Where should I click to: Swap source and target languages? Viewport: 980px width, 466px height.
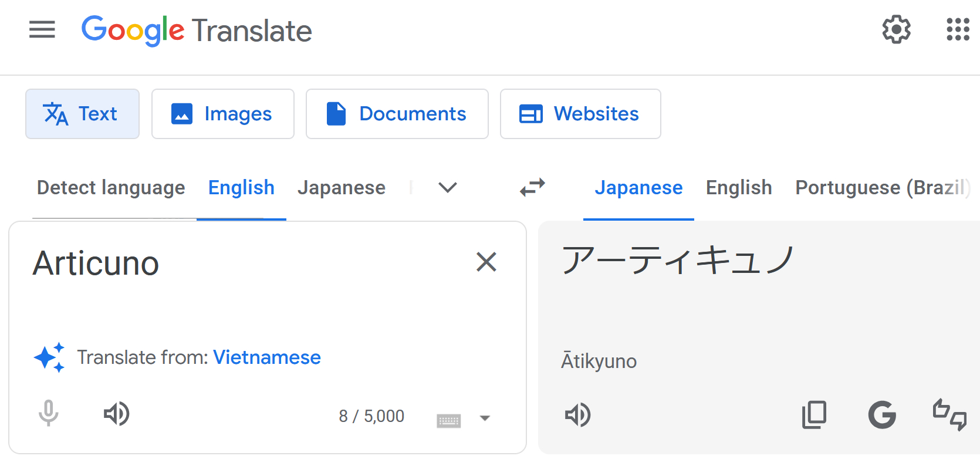[x=532, y=188]
